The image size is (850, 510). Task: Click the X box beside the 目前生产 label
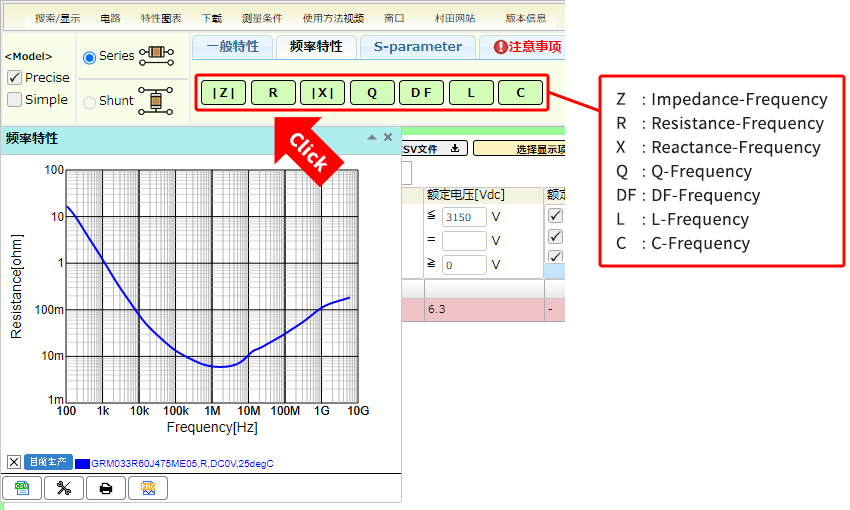click(x=14, y=462)
